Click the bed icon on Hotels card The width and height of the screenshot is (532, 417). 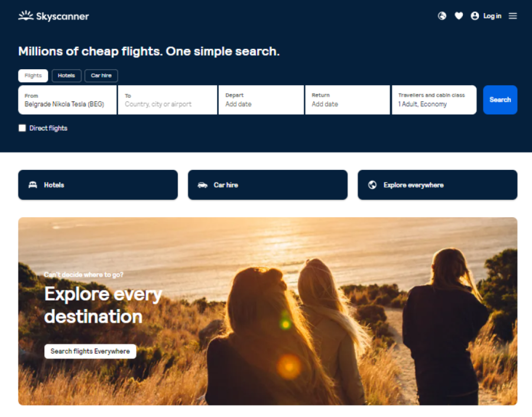click(33, 185)
